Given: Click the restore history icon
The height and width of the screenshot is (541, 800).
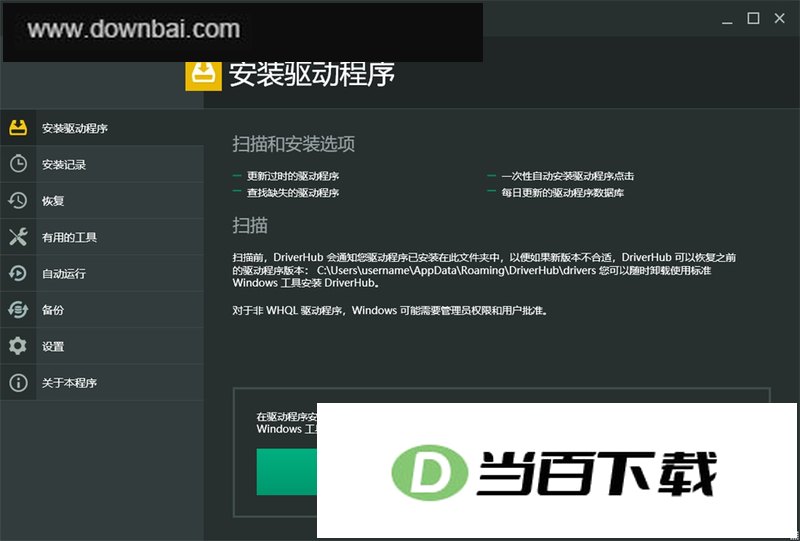Looking at the screenshot, I should 18,201.
